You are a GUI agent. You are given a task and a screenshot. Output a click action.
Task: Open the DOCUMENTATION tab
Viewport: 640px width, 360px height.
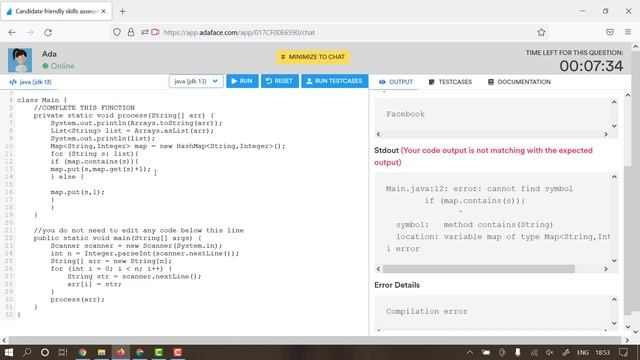tap(519, 82)
